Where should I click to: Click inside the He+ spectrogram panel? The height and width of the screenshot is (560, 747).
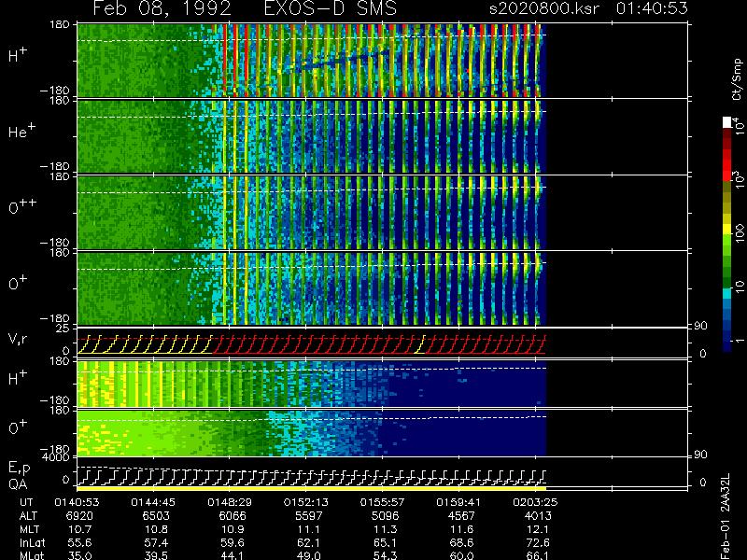tap(311, 136)
